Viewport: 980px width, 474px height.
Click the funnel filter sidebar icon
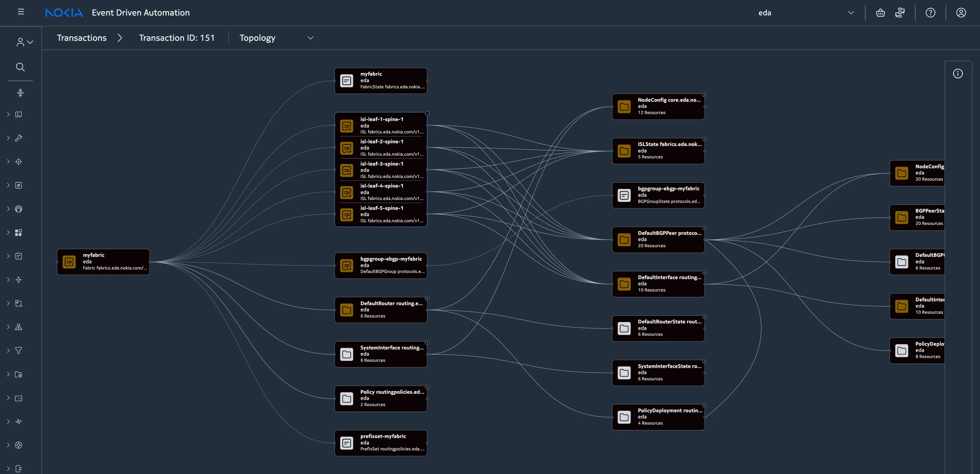tap(18, 351)
